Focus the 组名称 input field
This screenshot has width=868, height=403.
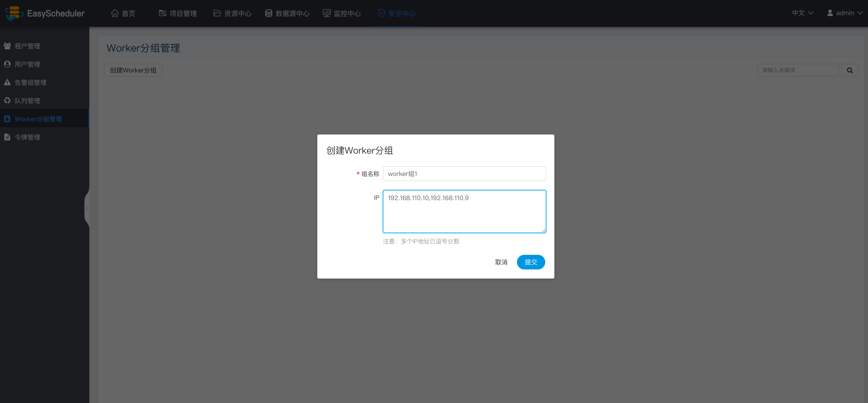pyautogui.click(x=464, y=174)
